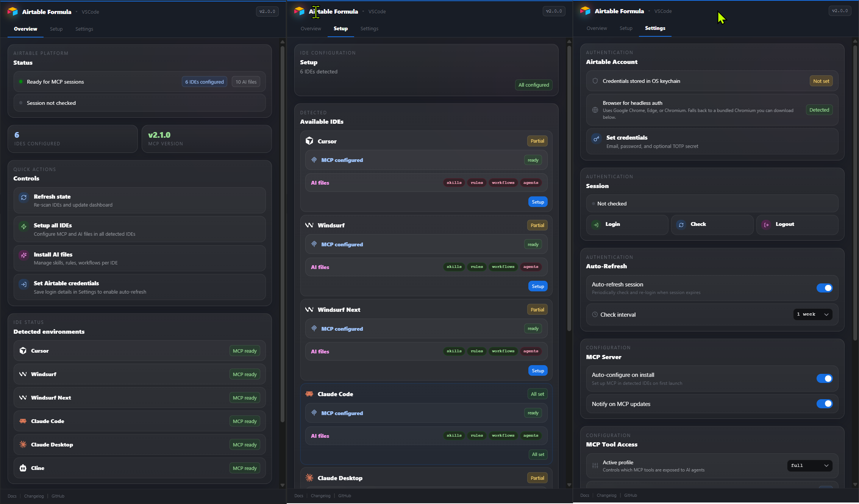Click the Cline icon in Detected environments
859x504 pixels.
coord(23,468)
